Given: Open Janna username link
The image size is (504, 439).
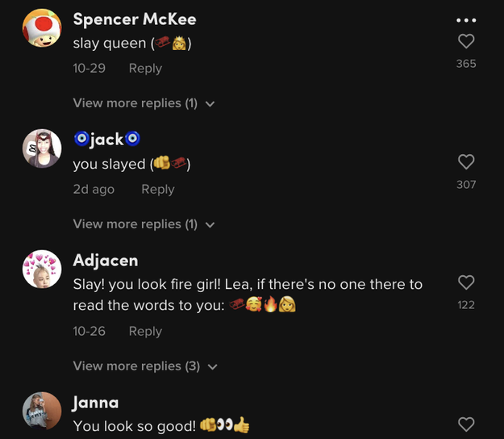Looking at the screenshot, I should click(x=95, y=402).
